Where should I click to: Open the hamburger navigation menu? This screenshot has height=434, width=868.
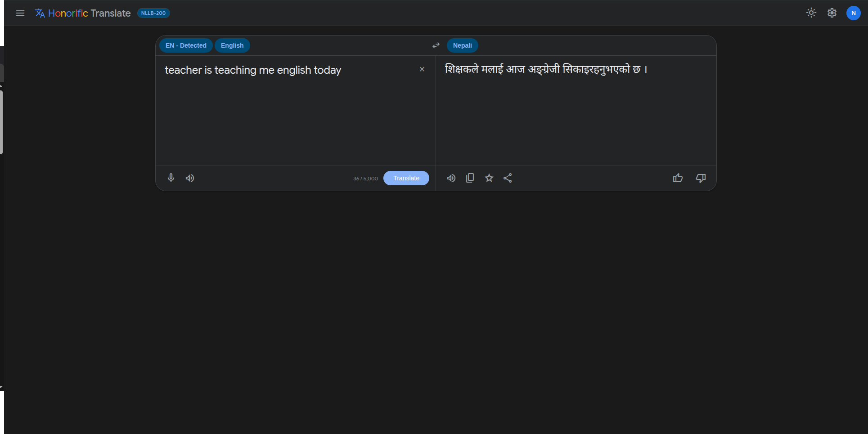click(x=20, y=13)
